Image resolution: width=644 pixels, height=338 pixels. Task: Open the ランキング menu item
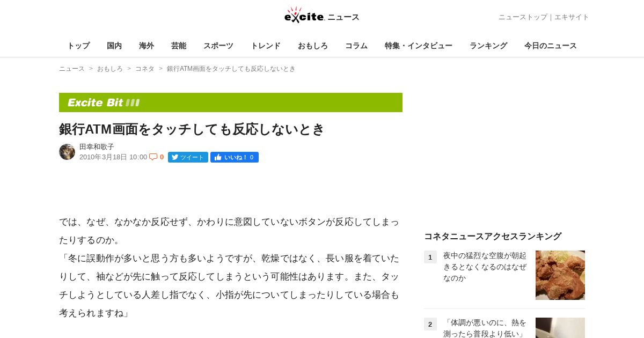[x=488, y=46]
